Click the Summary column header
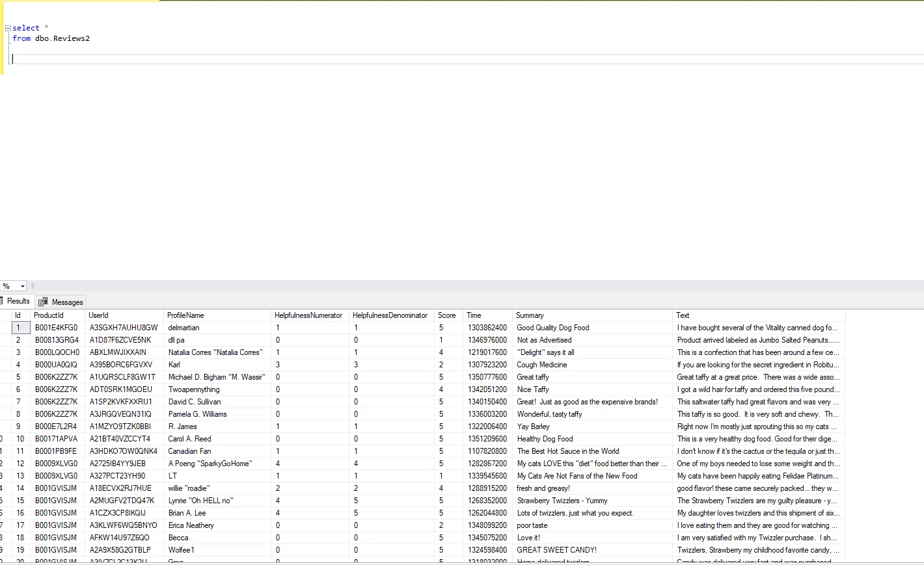Screen dimensions: 924x565 pyautogui.click(x=530, y=315)
